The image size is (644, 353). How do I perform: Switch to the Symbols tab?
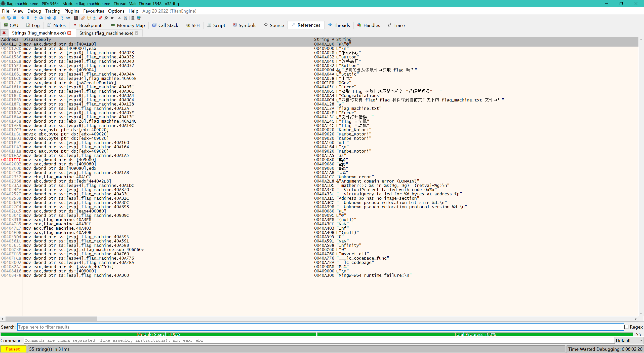coord(245,25)
